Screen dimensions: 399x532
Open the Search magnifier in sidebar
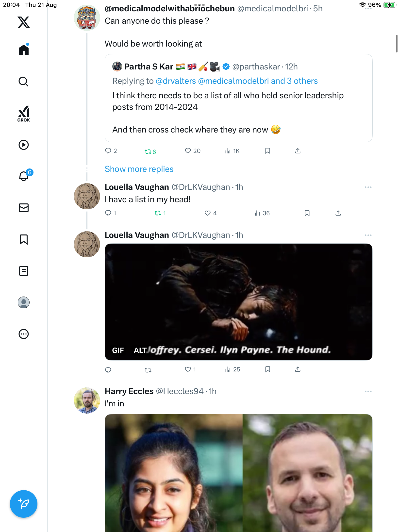click(x=24, y=82)
